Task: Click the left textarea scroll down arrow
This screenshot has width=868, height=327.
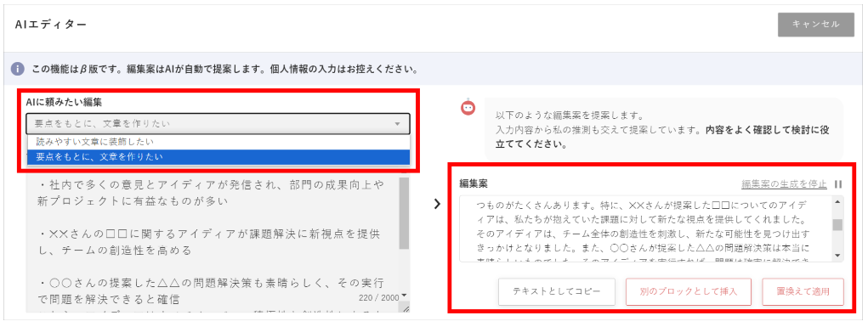Action: coord(404,296)
